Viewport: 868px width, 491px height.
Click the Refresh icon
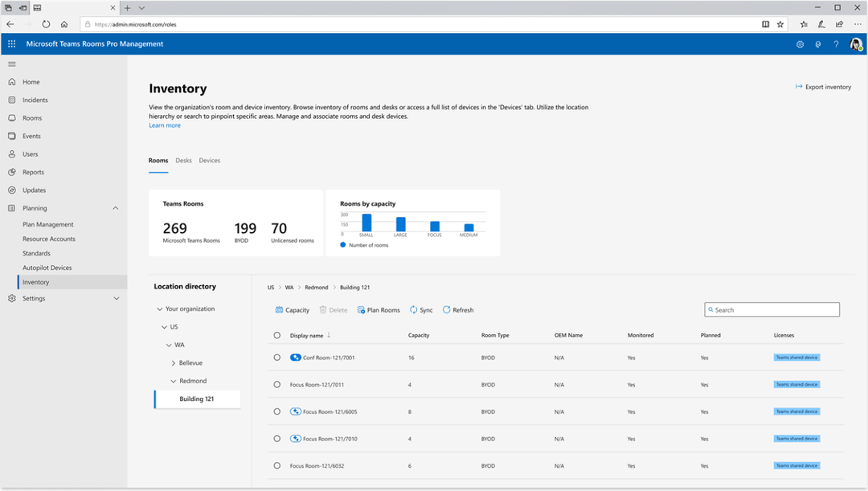pos(446,310)
